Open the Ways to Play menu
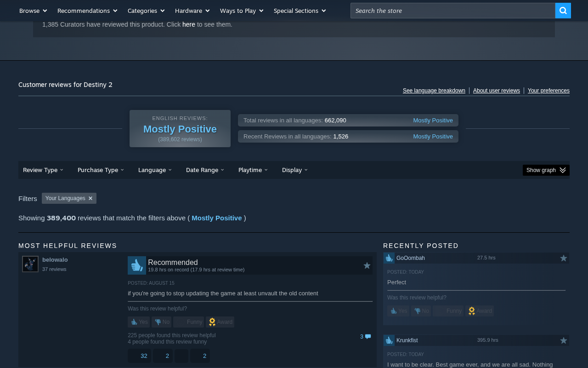Image resolution: width=588 pixels, height=368 pixels. pyautogui.click(x=242, y=11)
